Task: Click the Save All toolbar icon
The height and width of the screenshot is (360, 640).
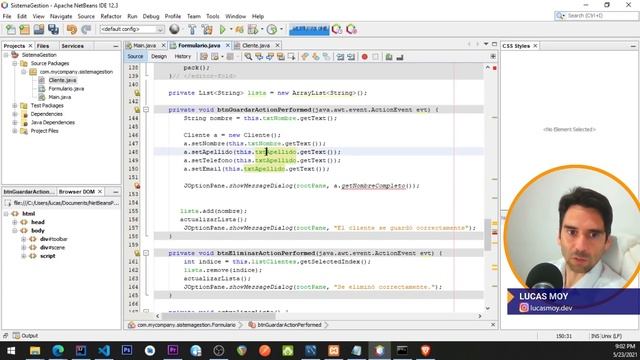Action: pos(53,29)
